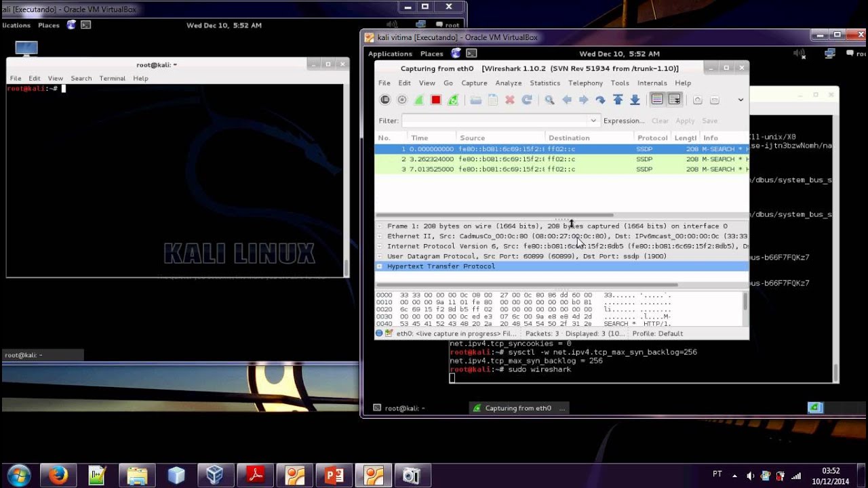Close this capture file with red X
Screen dimensions: 868x488
[x=509, y=100]
